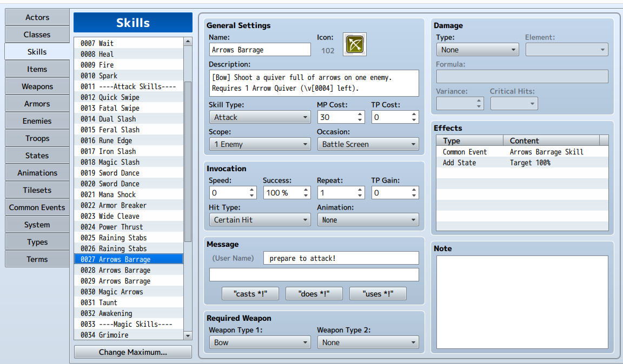
Task: Increase the MP Cost value
Action: (360, 114)
